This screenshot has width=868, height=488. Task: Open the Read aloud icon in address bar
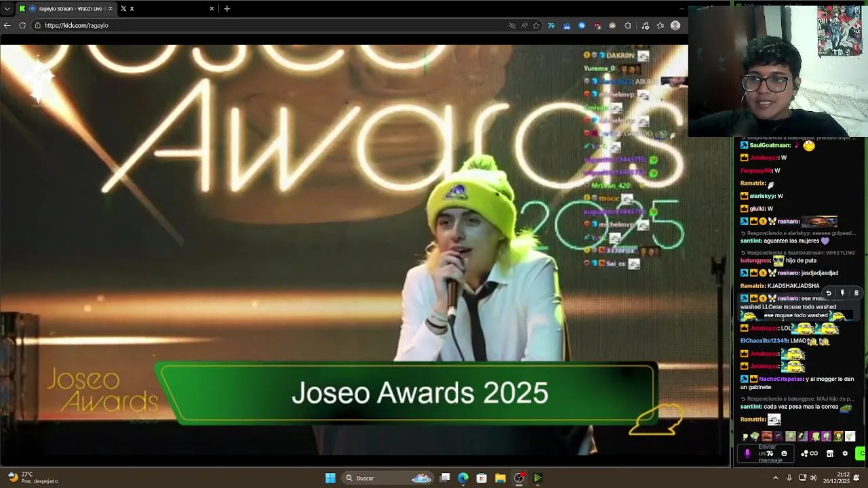click(524, 26)
